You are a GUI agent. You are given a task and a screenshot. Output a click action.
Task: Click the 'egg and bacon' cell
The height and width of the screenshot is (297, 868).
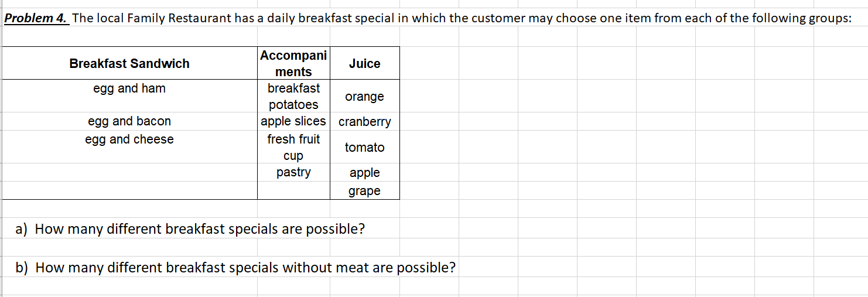[129, 121]
